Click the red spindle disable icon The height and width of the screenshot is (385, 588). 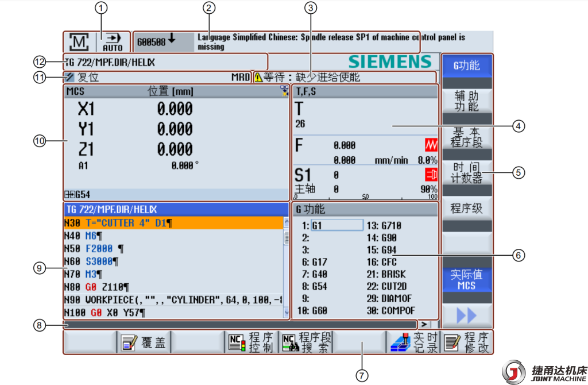430,174
